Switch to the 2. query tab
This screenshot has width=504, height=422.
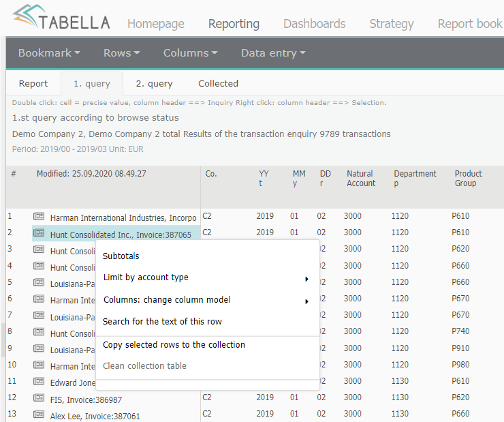coord(155,84)
